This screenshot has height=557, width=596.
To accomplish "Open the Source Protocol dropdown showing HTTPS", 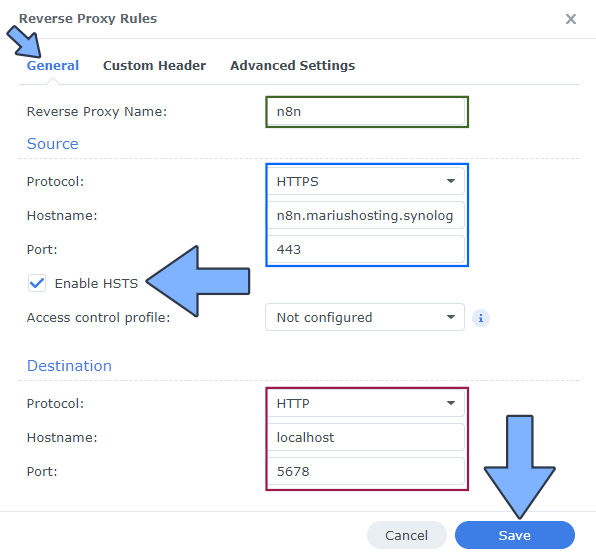I will (x=365, y=181).
